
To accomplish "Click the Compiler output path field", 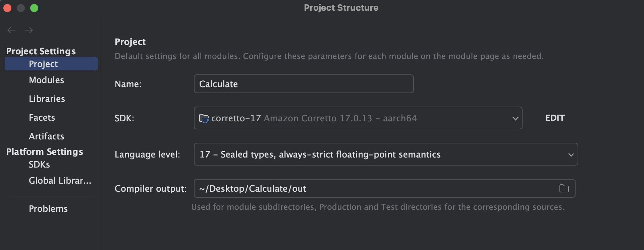I will click(376, 188).
